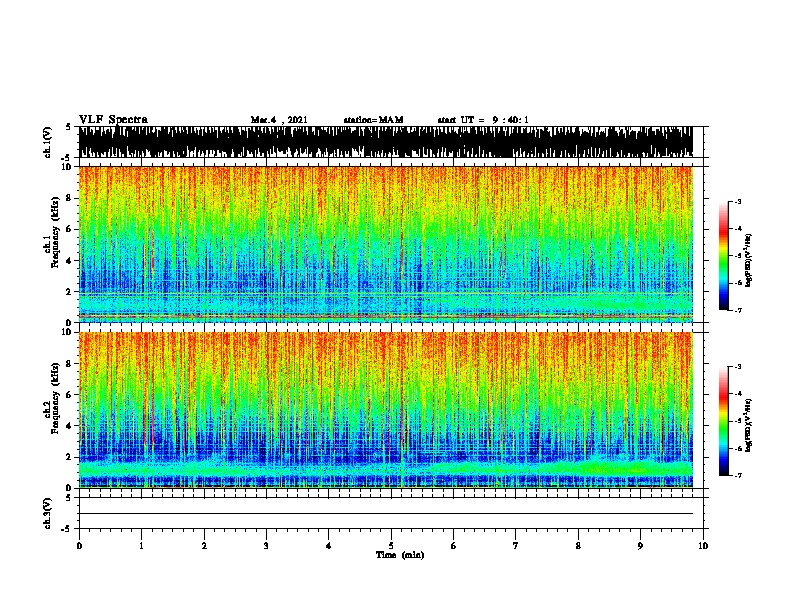Viewport: 792px width, 612px height.
Task: Click the "5" minute tick label
Action: (391, 546)
